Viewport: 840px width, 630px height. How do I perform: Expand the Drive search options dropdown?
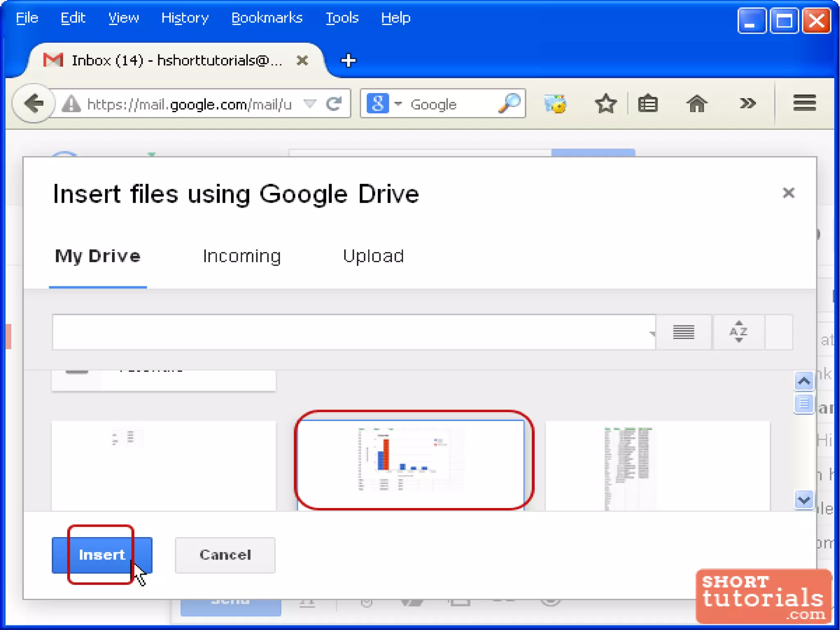click(651, 333)
